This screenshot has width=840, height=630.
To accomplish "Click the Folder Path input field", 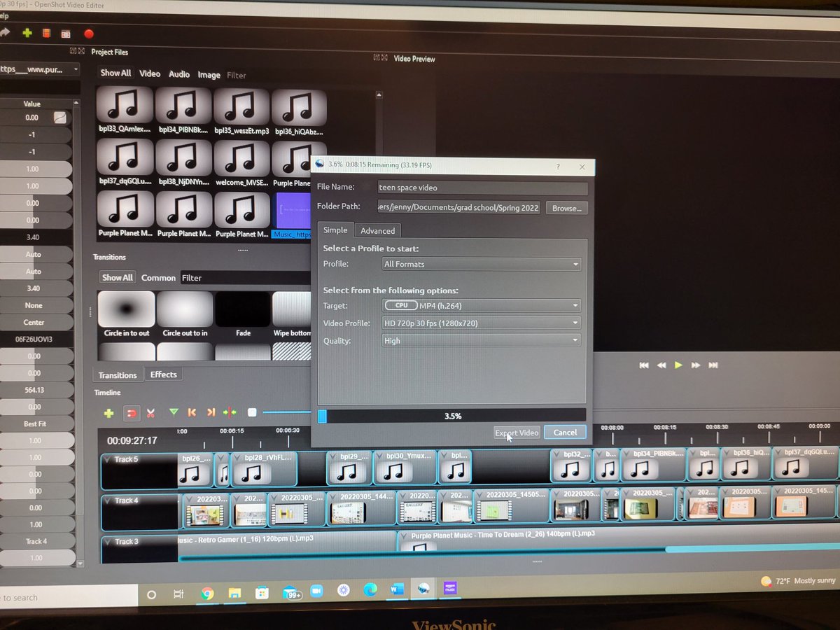I will (458, 208).
